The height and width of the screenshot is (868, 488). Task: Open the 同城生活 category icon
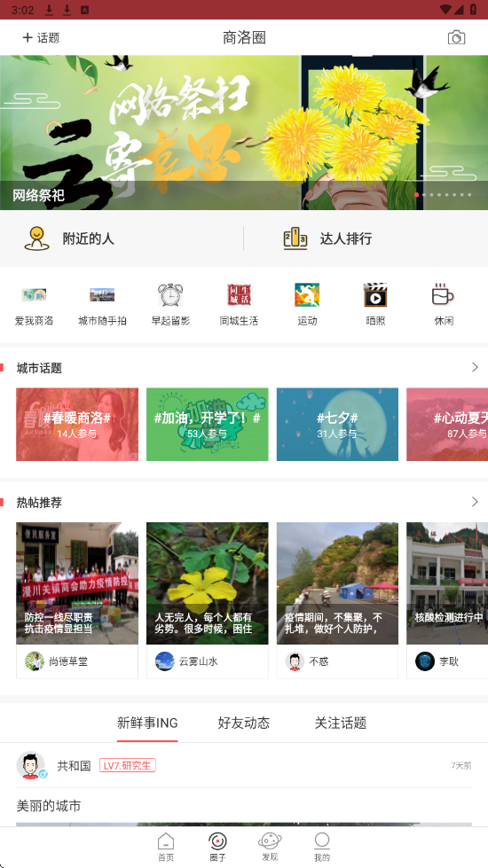239,294
